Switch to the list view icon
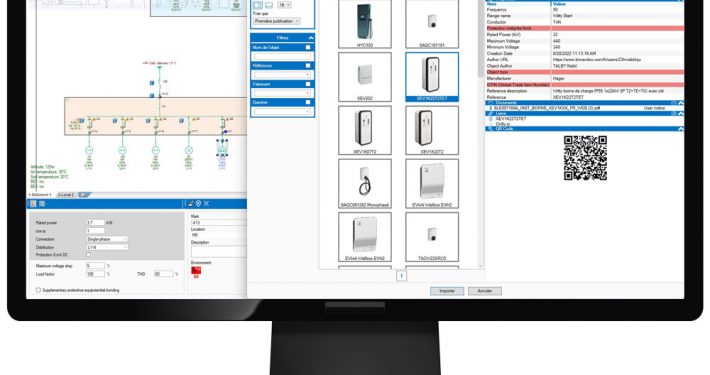 (269, 5)
